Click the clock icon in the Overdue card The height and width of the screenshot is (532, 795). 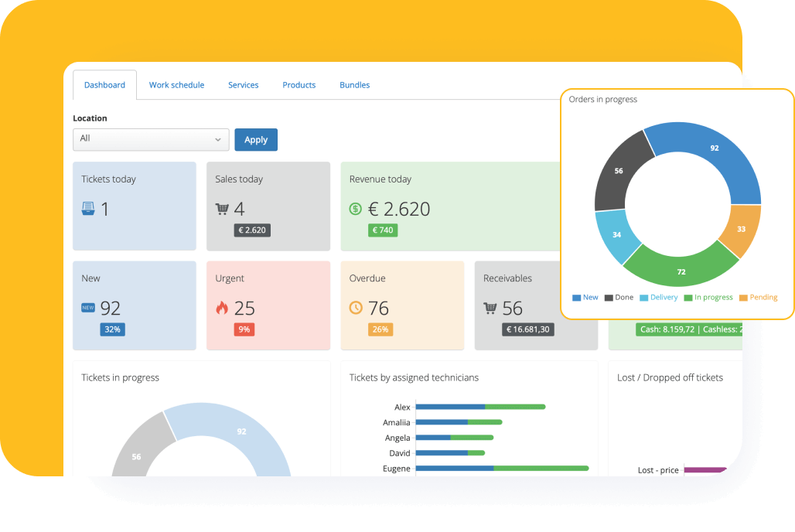pos(357,307)
